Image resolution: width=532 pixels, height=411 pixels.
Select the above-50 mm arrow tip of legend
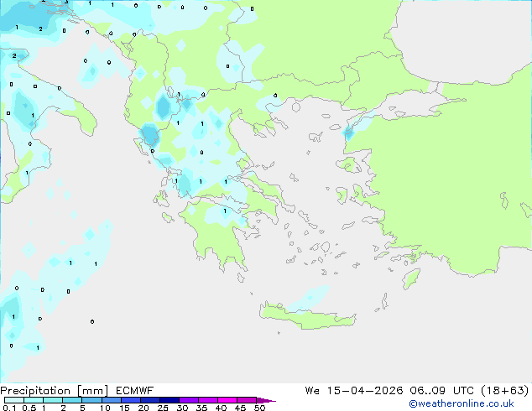coord(266,400)
